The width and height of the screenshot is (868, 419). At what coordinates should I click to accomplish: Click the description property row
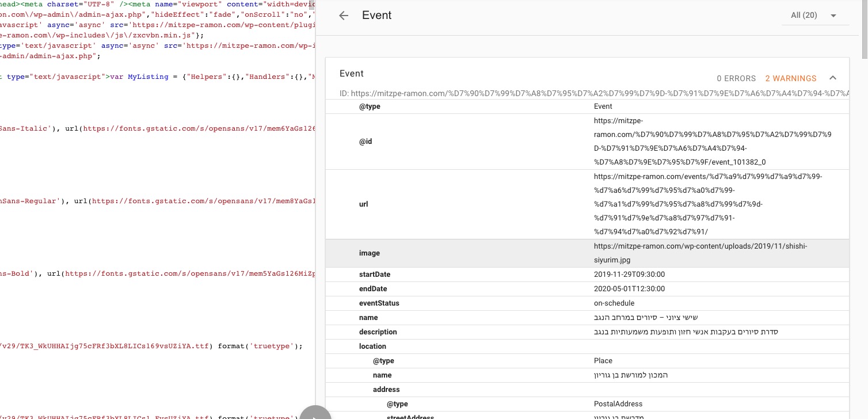coord(587,332)
